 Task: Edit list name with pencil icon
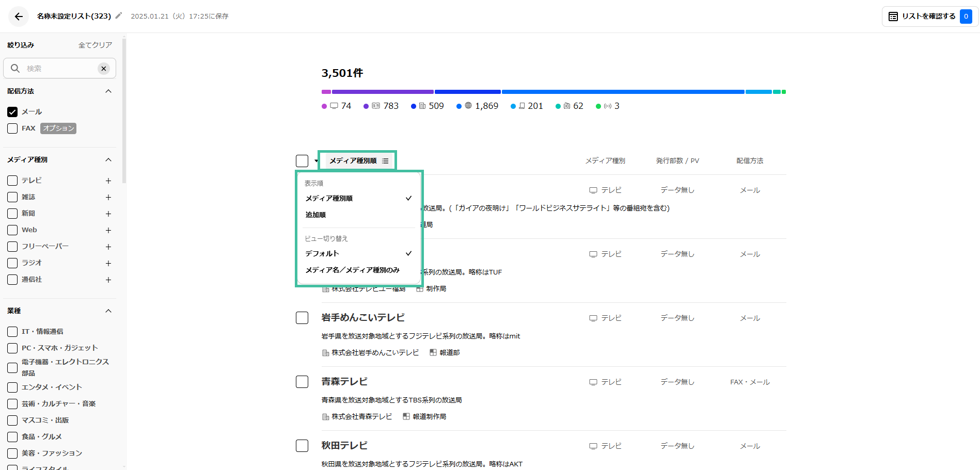coord(119,16)
